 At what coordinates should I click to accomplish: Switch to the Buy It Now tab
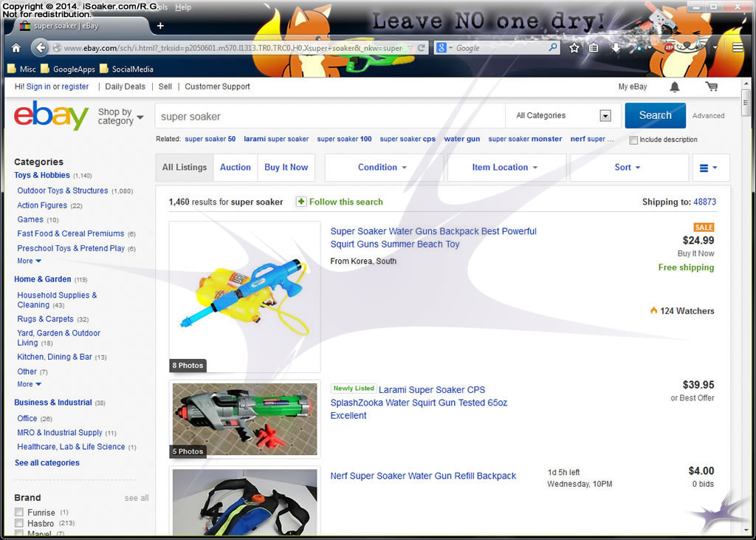click(x=286, y=168)
